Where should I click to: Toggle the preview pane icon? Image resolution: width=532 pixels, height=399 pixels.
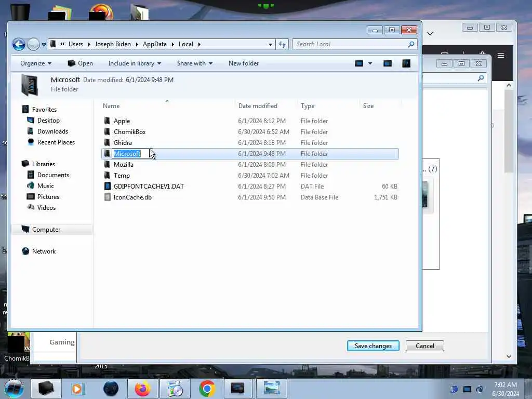tap(388, 63)
